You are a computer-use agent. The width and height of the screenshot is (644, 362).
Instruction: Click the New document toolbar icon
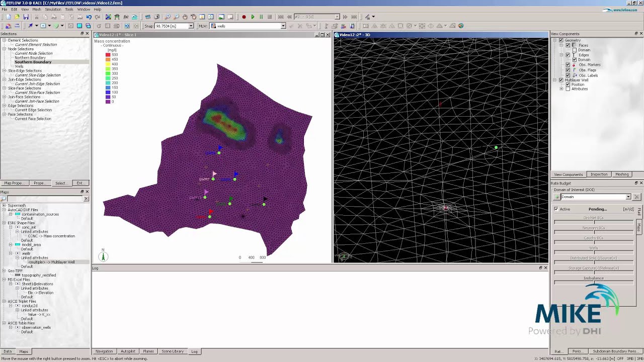click(x=9, y=17)
